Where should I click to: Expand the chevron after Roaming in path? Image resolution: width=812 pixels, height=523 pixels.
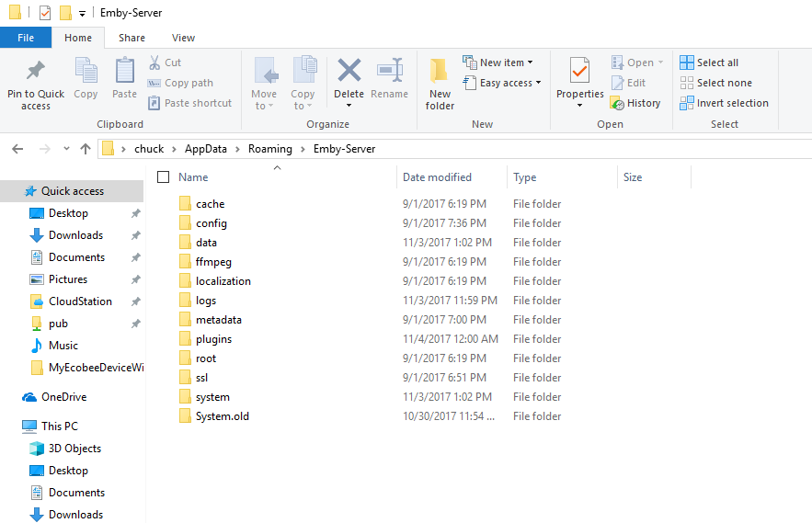[x=303, y=149]
